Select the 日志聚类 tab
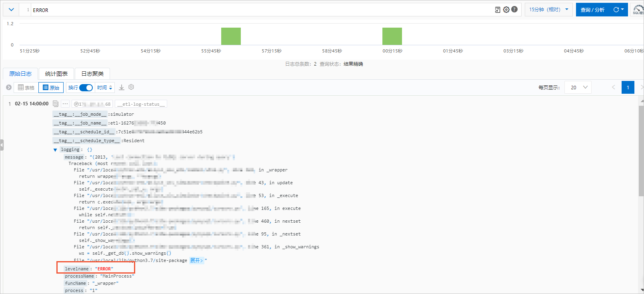The height and width of the screenshot is (294, 644). point(92,74)
